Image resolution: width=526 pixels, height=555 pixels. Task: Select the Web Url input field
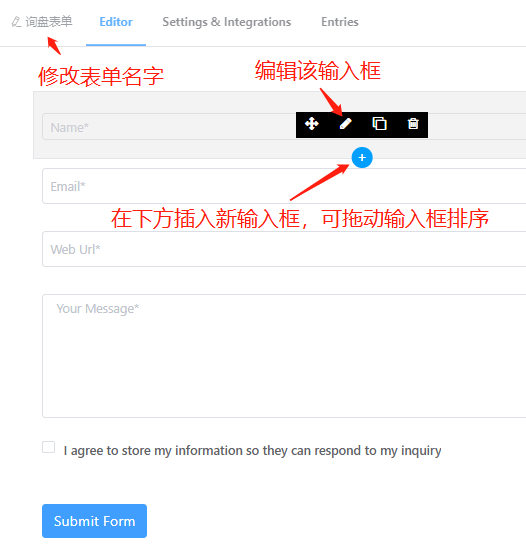284,249
